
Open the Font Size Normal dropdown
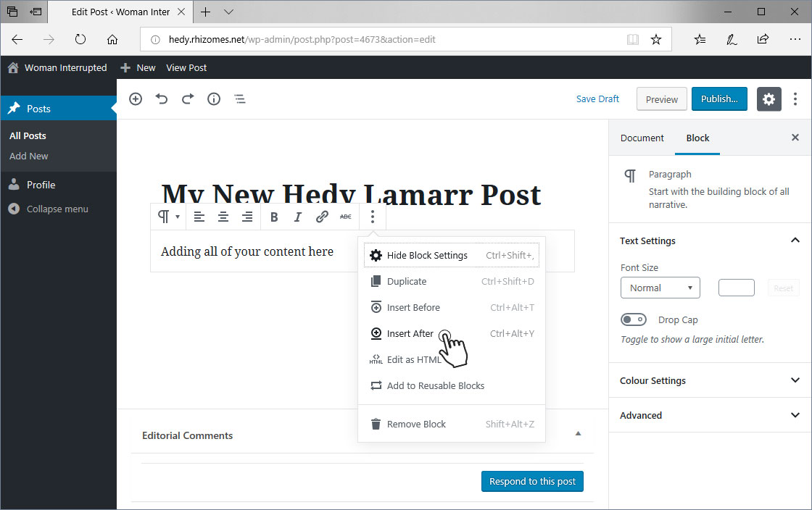660,288
